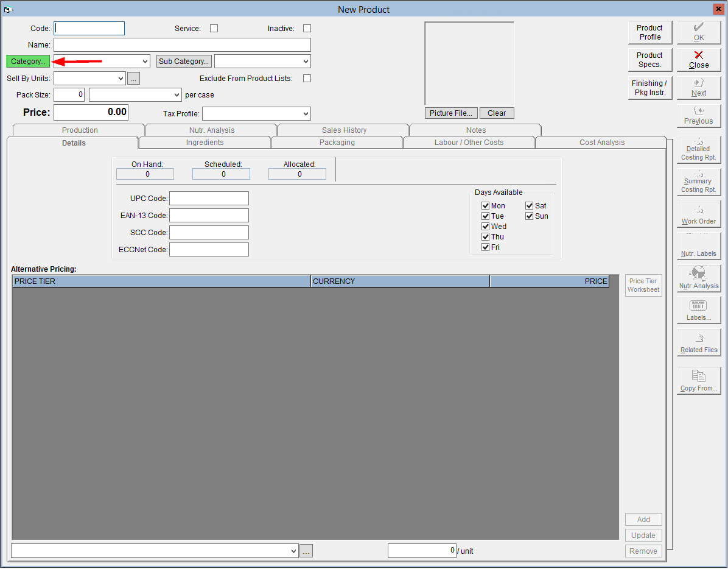Open Summary Costing Rpt.
Viewport: 728px width, 569px height.
tap(698, 182)
